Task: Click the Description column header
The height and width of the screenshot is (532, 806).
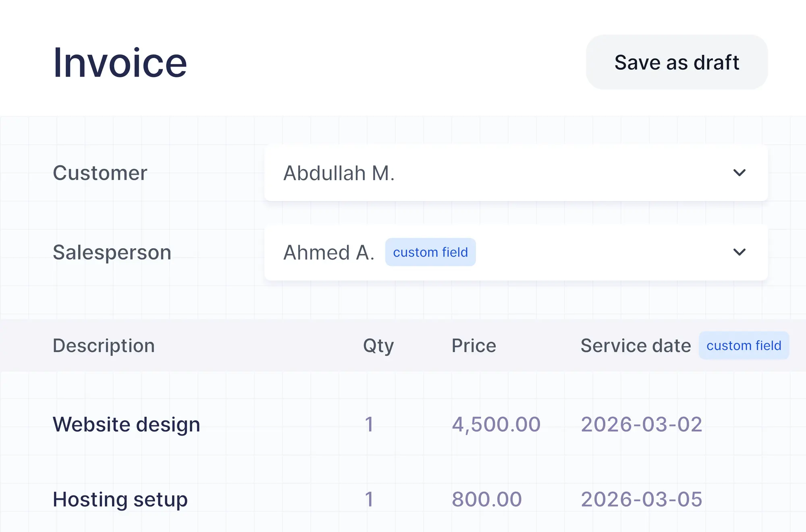Action: coord(104,346)
